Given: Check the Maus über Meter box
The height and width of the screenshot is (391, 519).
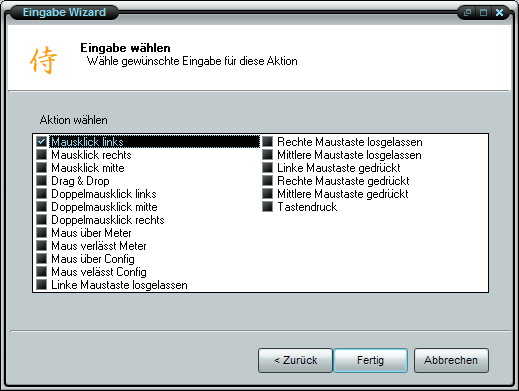Looking at the screenshot, I should [41, 233].
